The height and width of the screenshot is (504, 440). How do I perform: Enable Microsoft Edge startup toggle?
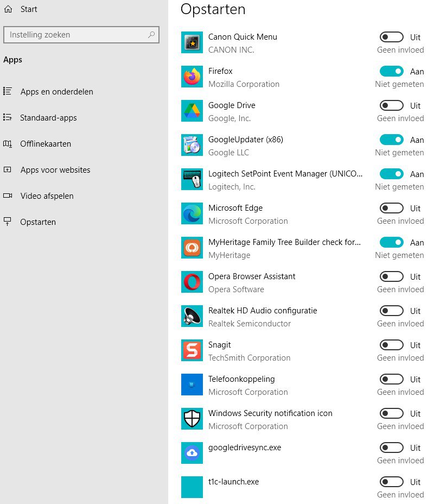tap(392, 208)
